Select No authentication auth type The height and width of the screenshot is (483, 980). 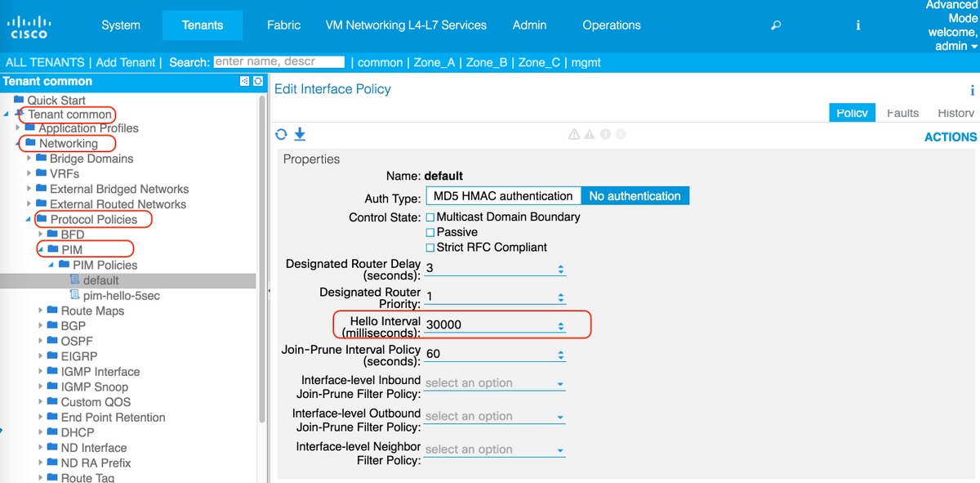(635, 196)
